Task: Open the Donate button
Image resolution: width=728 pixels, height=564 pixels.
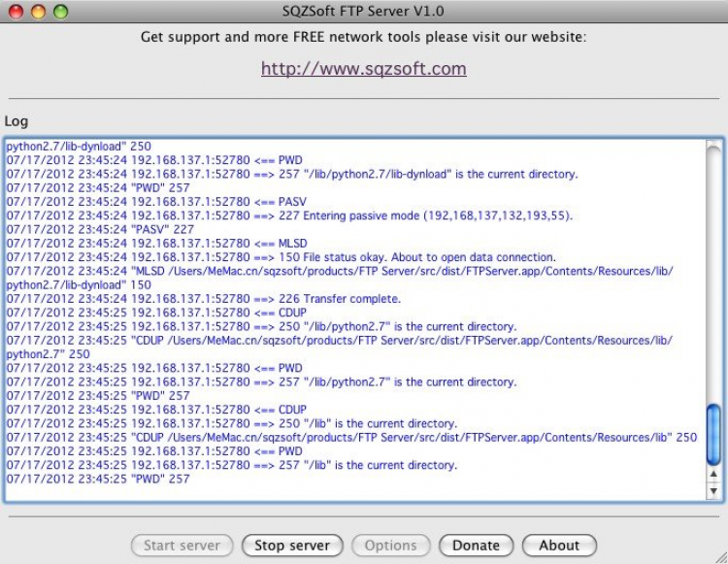Action: pyautogui.click(x=476, y=545)
